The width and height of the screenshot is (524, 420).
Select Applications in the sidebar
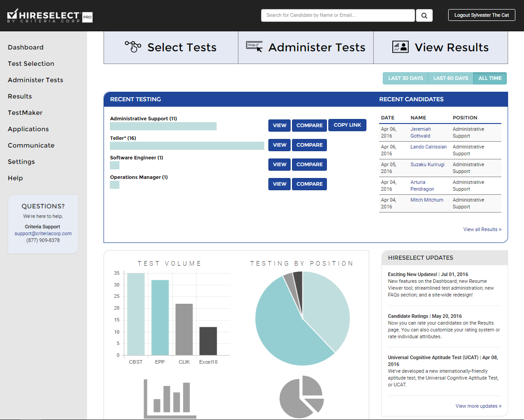coord(28,129)
